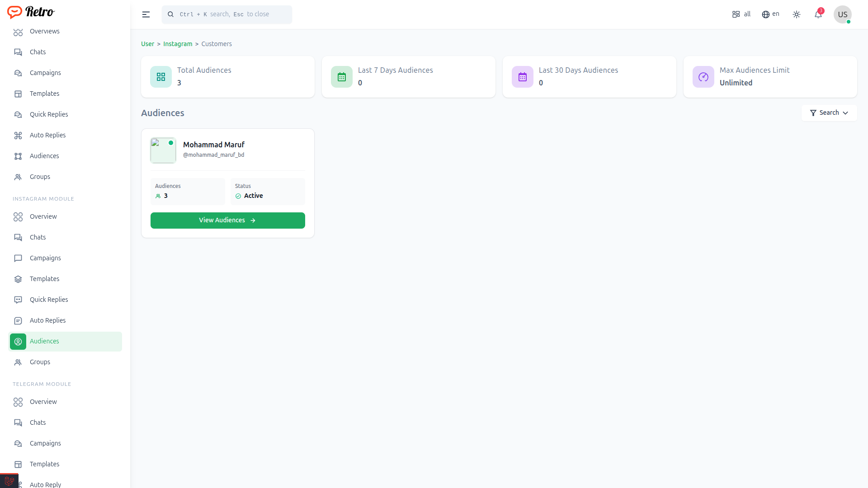Click the Instagram Audiences sidebar icon

click(x=18, y=342)
